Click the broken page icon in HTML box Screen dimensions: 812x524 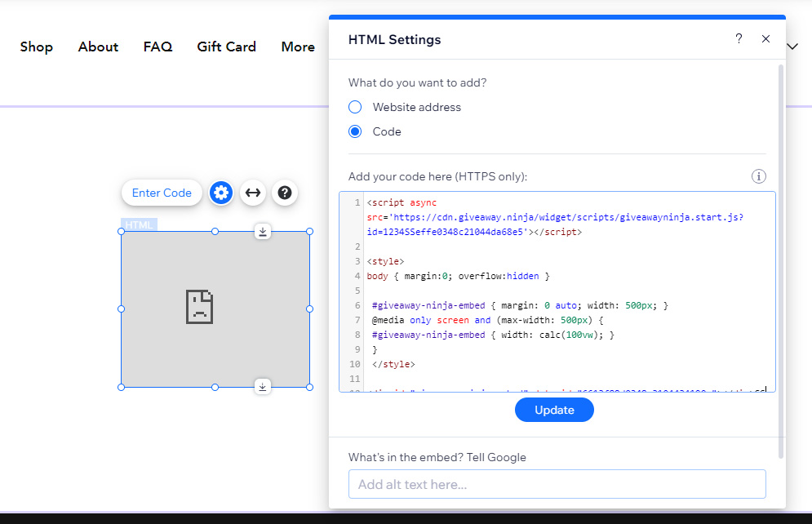pos(199,307)
